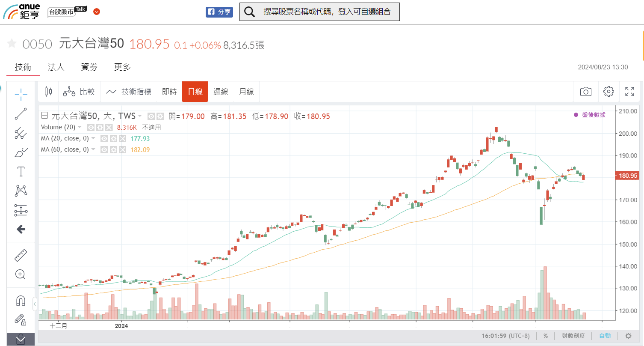This screenshot has width=644, height=346.
Task: Toggle the % percentage scale
Action: pos(546,336)
